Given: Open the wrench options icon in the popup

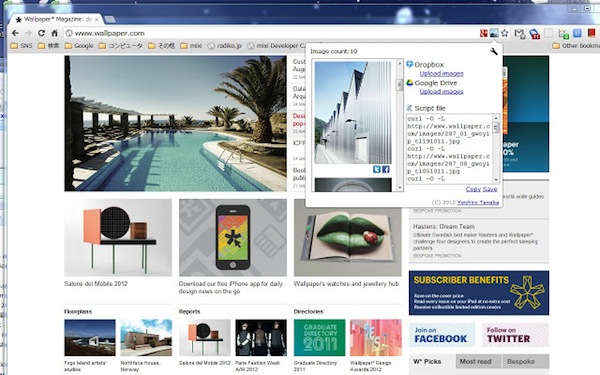Looking at the screenshot, I should tap(494, 51).
